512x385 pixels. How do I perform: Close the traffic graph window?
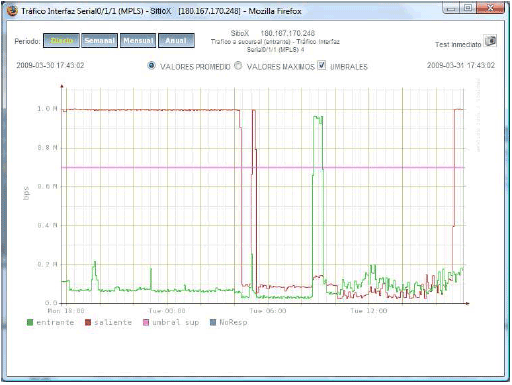pyautogui.click(x=490, y=7)
